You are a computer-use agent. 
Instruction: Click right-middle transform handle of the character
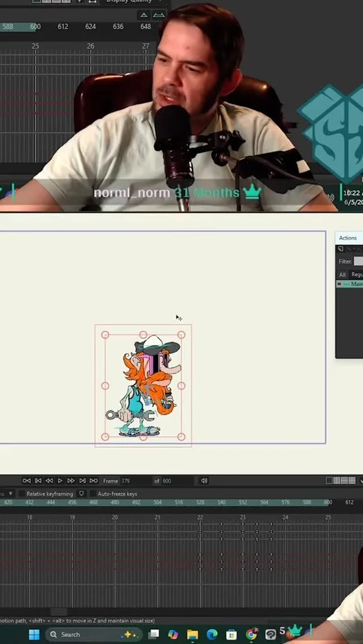(x=181, y=385)
